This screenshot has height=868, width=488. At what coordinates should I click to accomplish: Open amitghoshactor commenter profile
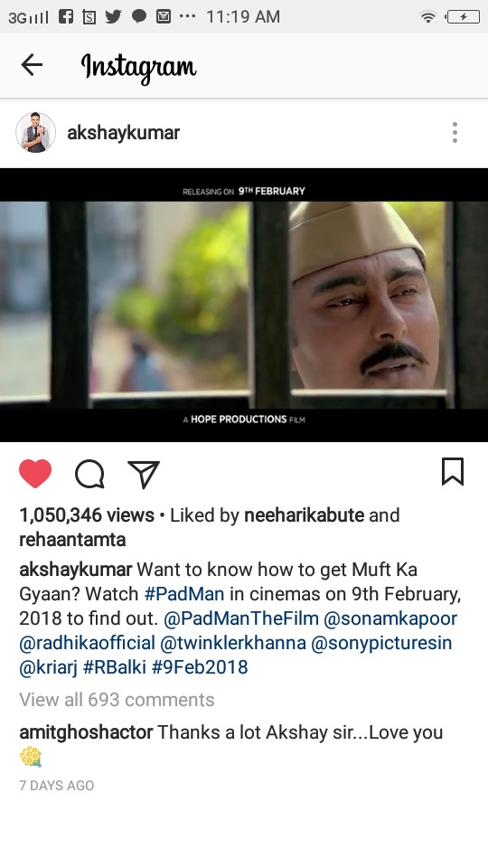point(87,732)
